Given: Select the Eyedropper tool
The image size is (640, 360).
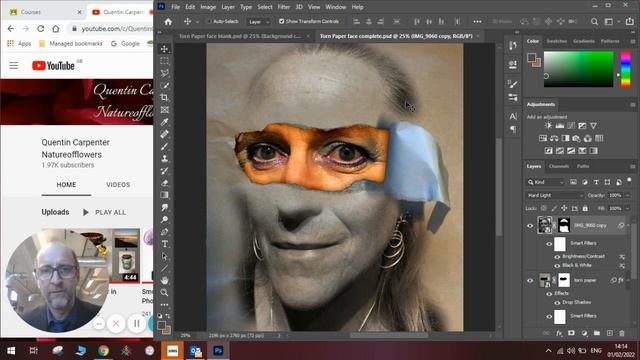Looking at the screenshot, I should [164, 122].
